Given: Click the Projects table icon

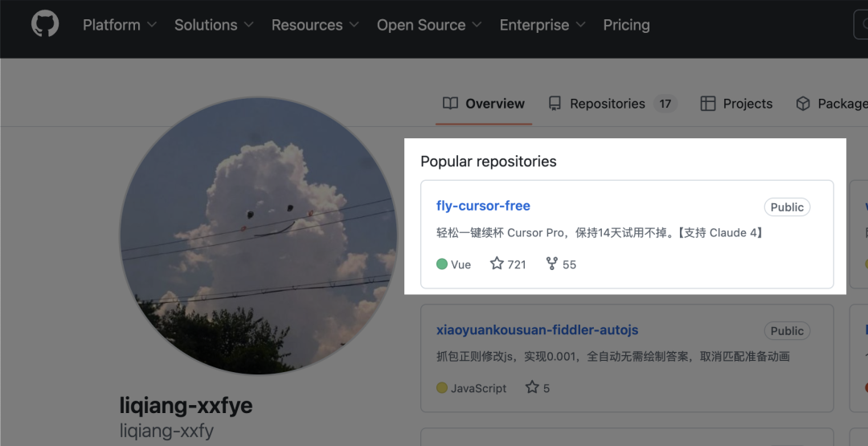Looking at the screenshot, I should (x=708, y=104).
